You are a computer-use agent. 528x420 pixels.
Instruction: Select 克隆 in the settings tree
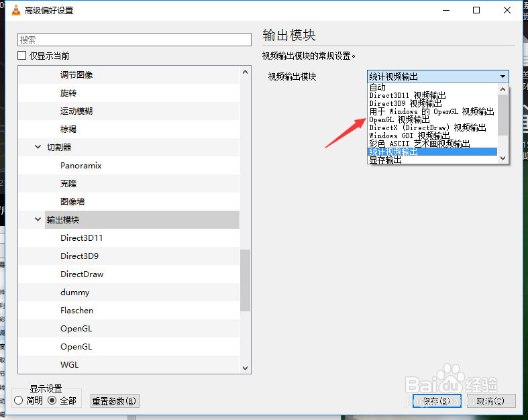[x=68, y=184]
